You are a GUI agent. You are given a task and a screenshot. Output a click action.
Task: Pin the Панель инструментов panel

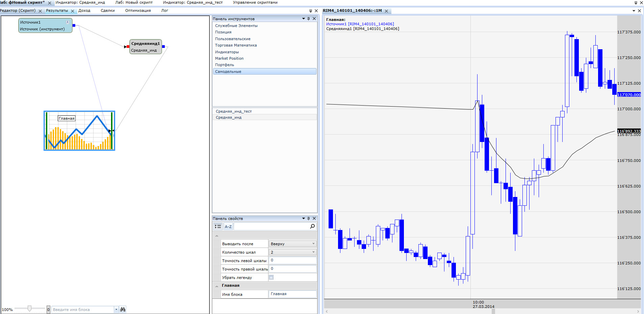(x=309, y=19)
